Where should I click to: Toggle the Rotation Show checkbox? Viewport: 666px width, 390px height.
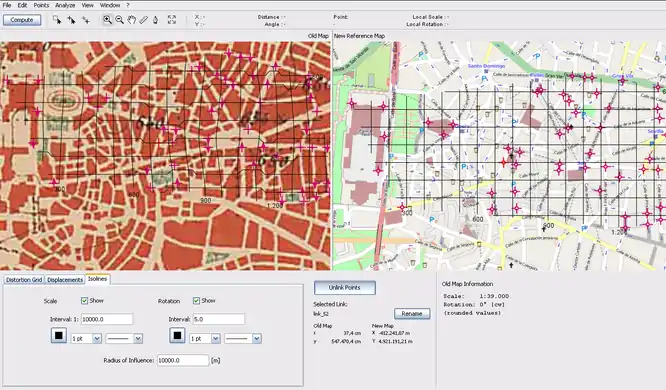[196, 301]
